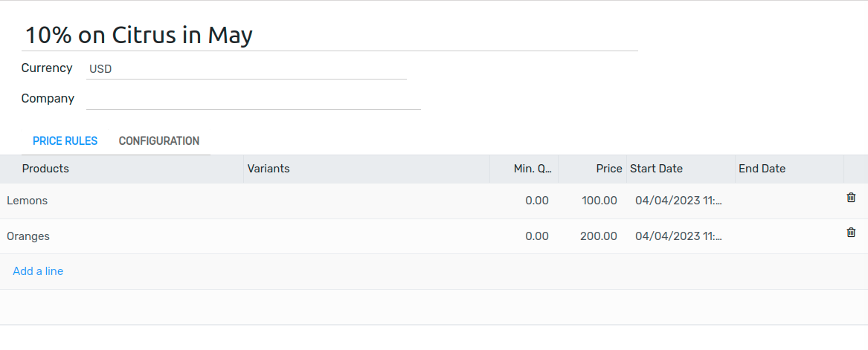Click Oranges empty End Date cell

(x=789, y=236)
